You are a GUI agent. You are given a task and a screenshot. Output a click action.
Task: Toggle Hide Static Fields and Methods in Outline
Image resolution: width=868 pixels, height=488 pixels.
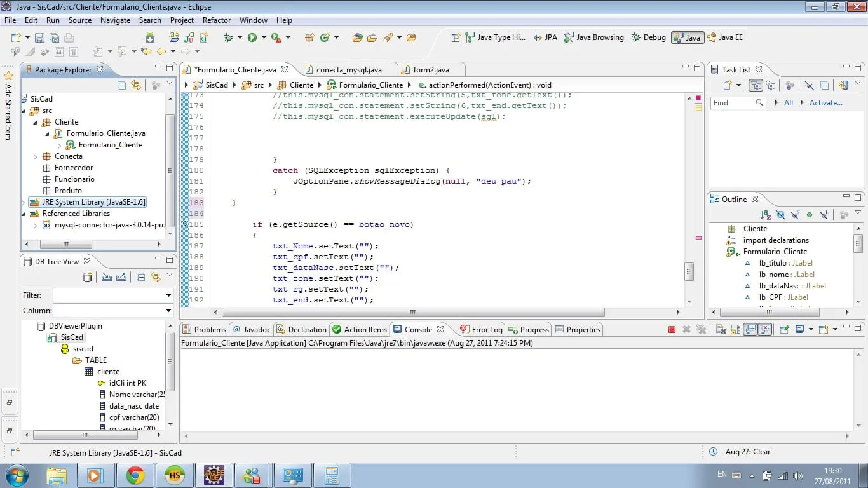pyautogui.click(x=795, y=215)
